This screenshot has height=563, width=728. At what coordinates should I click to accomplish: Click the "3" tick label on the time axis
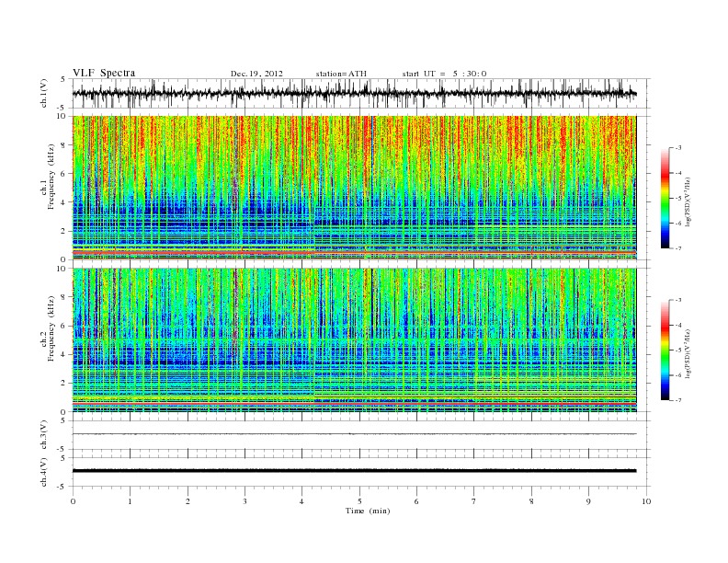pos(245,501)
